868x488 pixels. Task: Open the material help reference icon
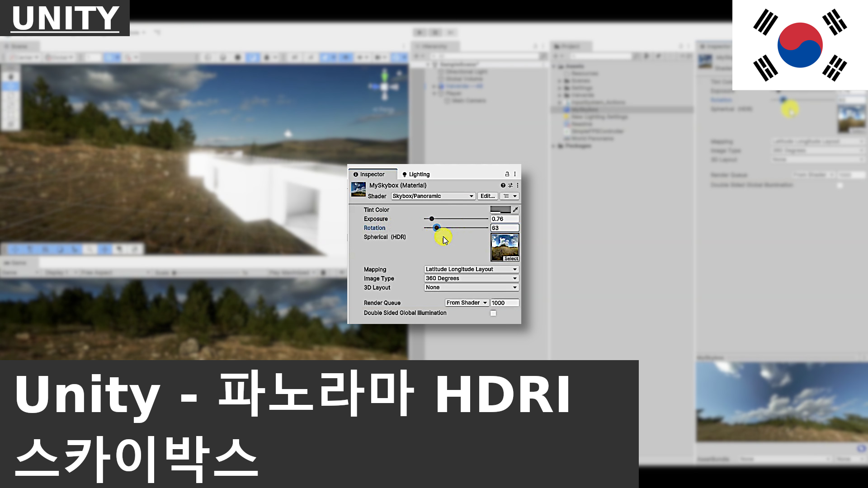click(503, 185)
